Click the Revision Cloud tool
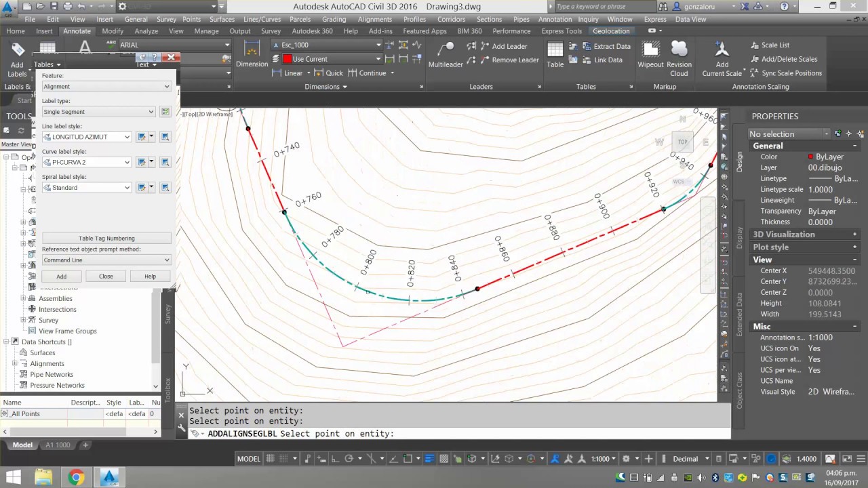868x488 pixels. click(679, 59)
